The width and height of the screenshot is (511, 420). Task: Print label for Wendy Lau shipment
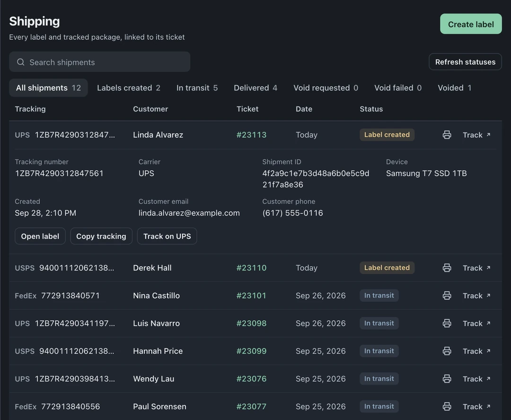click(447, 379)
